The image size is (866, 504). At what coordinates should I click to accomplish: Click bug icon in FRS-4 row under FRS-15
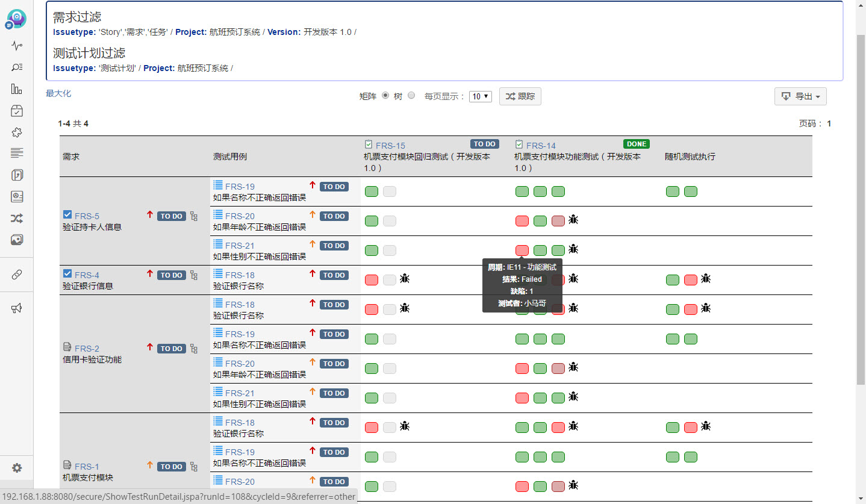tap(405, 278)
